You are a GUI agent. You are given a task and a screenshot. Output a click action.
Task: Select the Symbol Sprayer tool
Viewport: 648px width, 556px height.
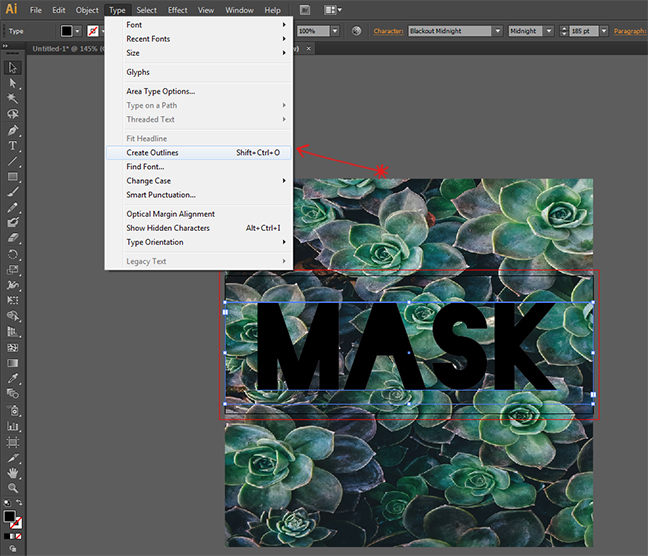pos(13,410)
